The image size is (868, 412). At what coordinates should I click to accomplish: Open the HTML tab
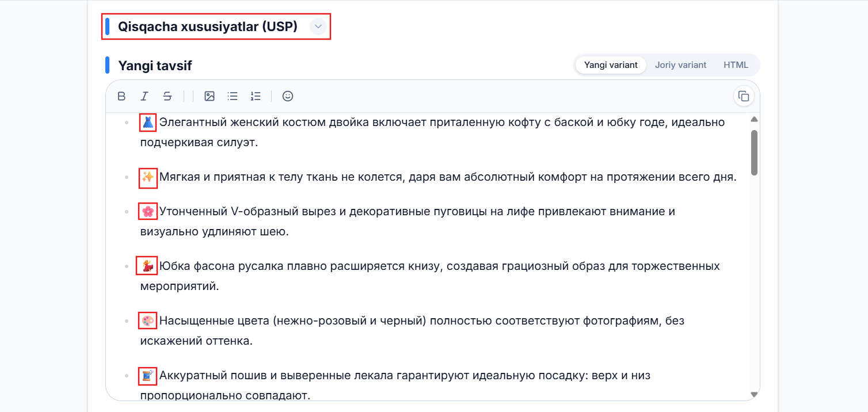736,65
